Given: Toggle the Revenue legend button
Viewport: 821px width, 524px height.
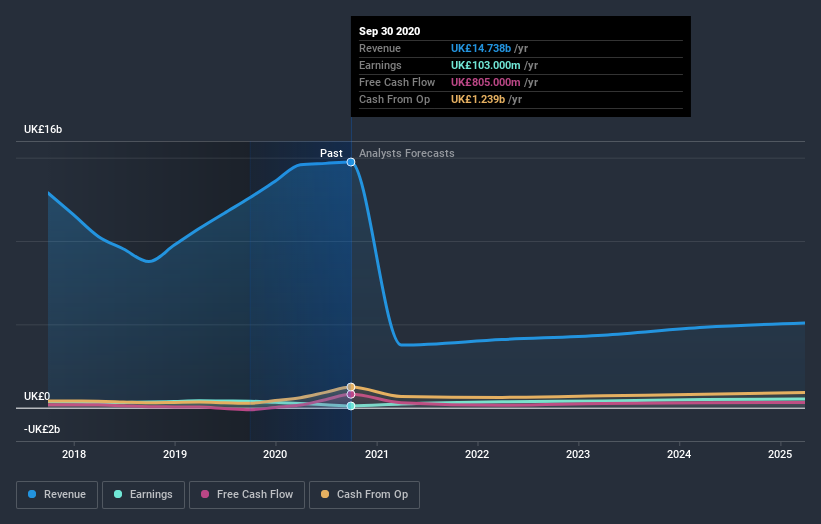Looking at the screenshot, I should pyautogui.click(x=57, y=495).
